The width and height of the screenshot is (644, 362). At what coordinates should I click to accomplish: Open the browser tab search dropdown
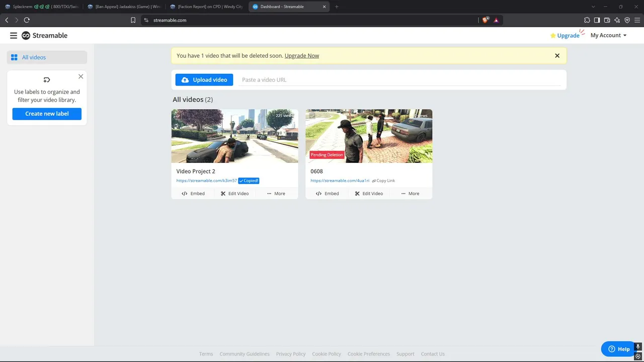[593, 7]
